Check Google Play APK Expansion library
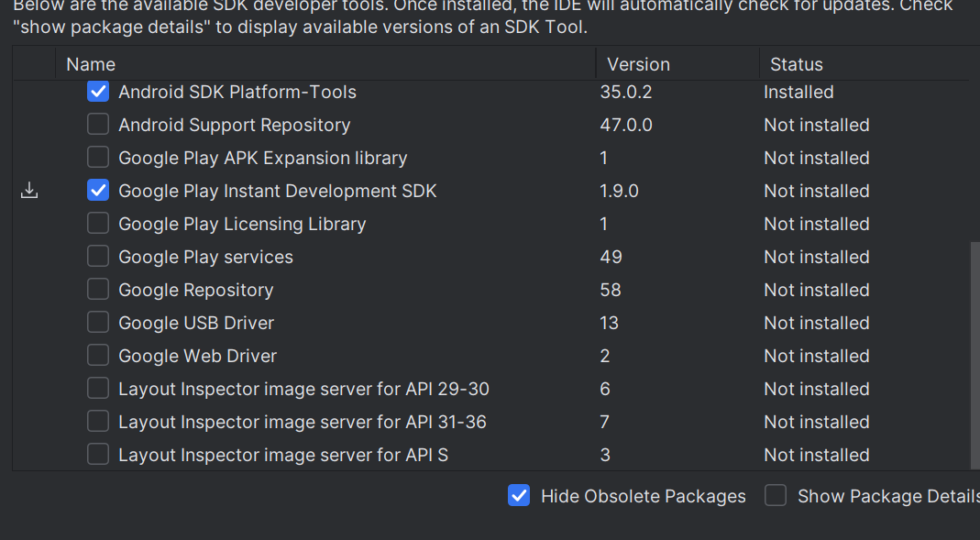Screen dimensions: 980x540 tap(98, 158)
